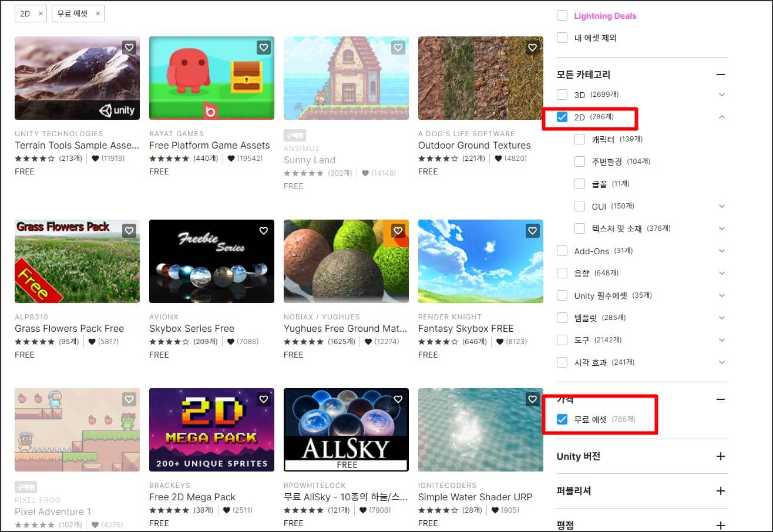Viewport: 773px width, 532px height.
Task: Check the 3D category checkbox
Action: [562, 94]
